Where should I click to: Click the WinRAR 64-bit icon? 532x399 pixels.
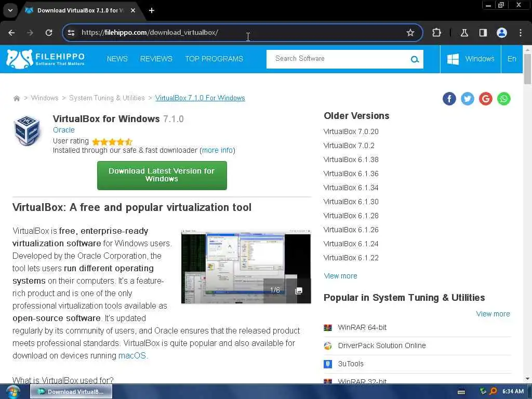click(x=328, y=327)
